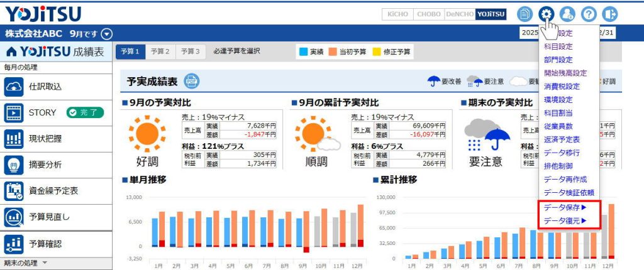Choose 環境設定 from the settings menu
The width and height of the screenshot is (644, 270).
558,100
